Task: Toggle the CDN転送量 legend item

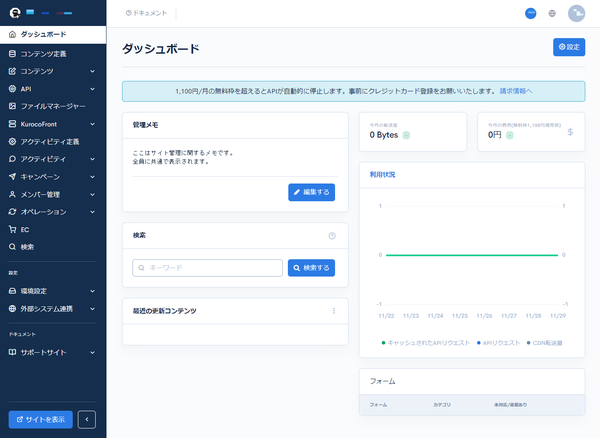Action: 545,343
